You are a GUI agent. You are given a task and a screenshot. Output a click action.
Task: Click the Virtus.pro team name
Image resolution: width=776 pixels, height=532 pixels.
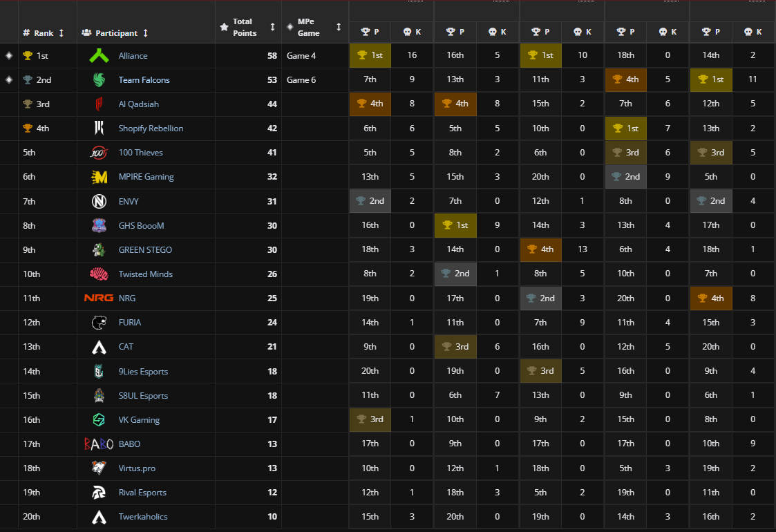pos(137,468)
